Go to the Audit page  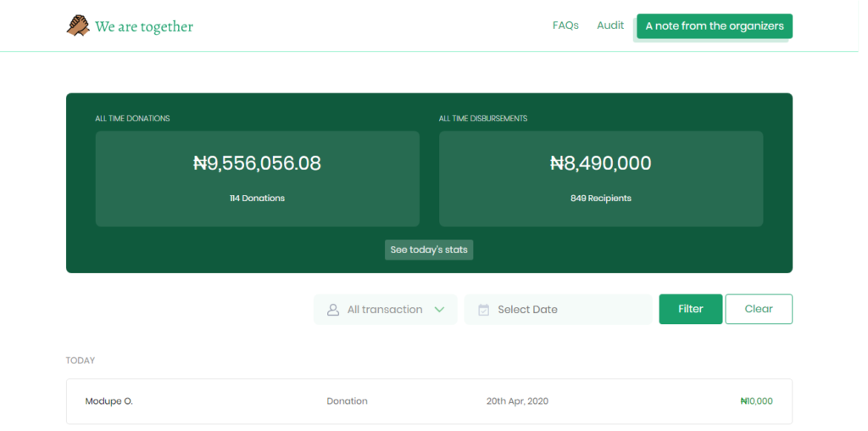coord(610,25)
